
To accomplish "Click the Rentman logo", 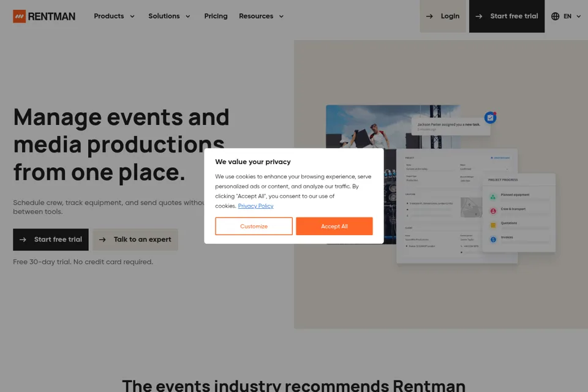I will point(44,17).
